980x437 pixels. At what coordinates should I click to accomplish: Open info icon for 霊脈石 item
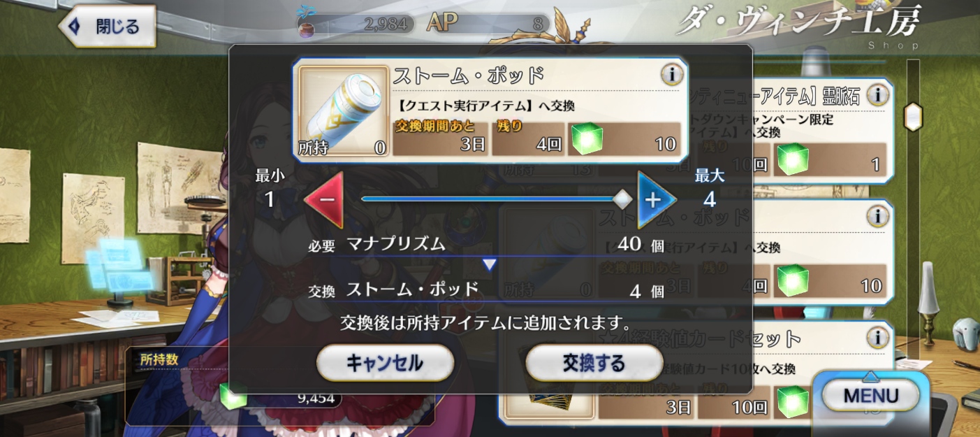(877, 94)
